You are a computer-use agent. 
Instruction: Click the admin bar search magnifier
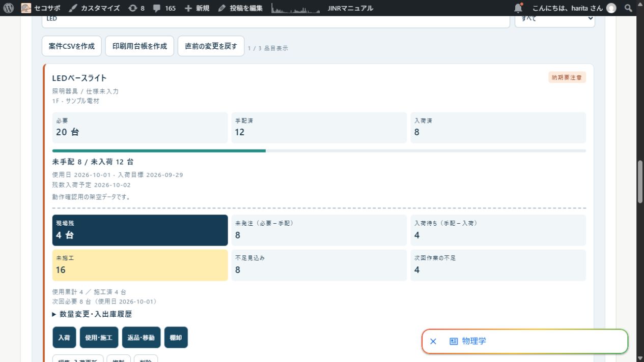click(x=628, y=8)
